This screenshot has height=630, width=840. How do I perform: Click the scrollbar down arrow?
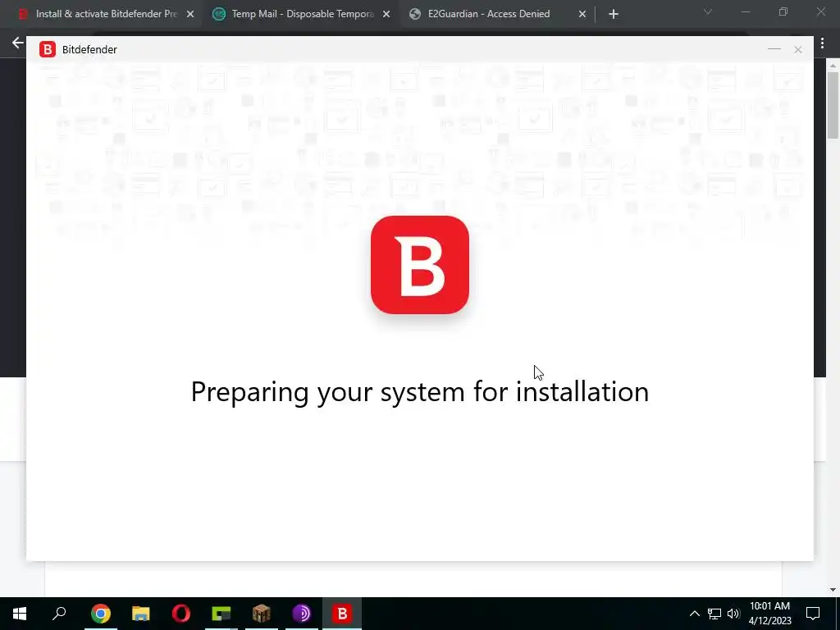click(833, 590)
